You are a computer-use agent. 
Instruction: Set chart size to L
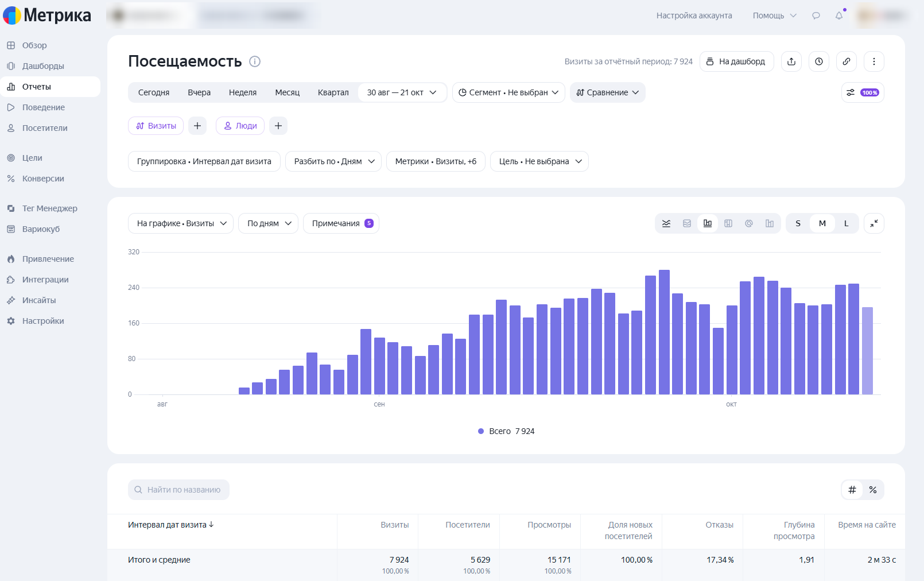846,223
